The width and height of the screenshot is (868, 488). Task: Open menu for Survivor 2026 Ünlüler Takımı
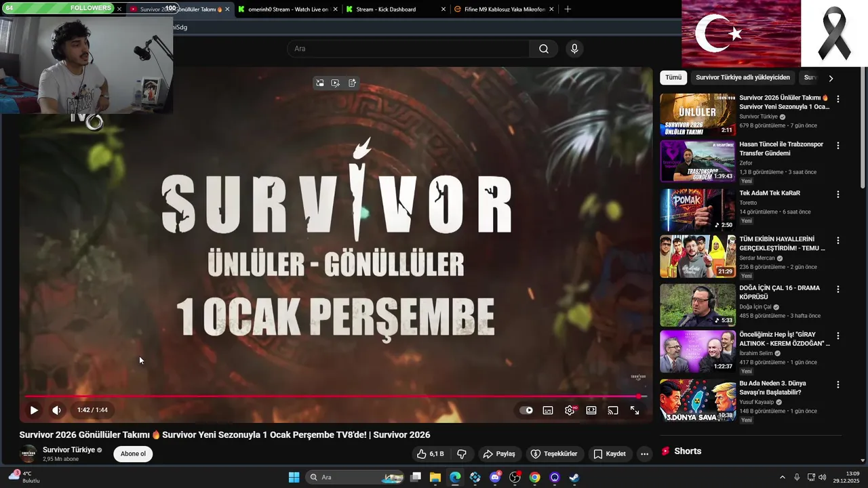tap(838, 99)
